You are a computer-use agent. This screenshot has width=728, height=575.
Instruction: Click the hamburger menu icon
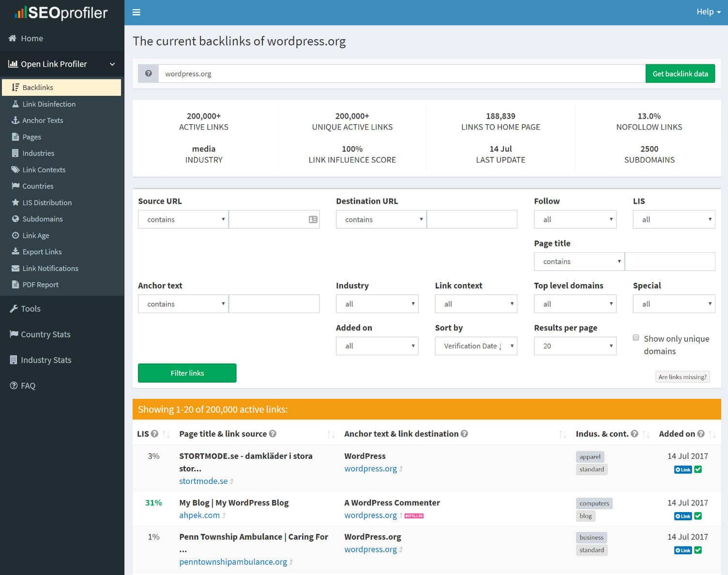pos(136,13)
